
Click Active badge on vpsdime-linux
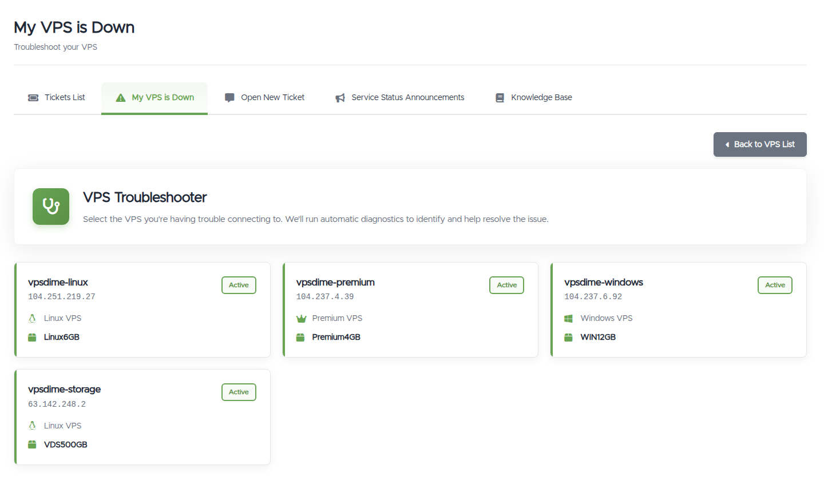pyautogui.click(x=239, y=285)
